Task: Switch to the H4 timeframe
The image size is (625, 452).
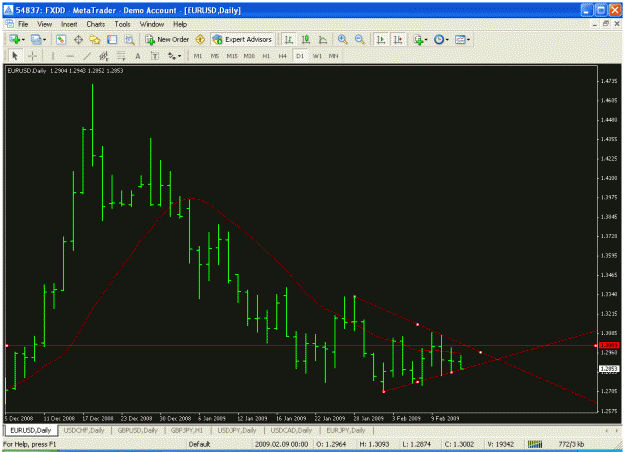Action: (x=283, y=56)
